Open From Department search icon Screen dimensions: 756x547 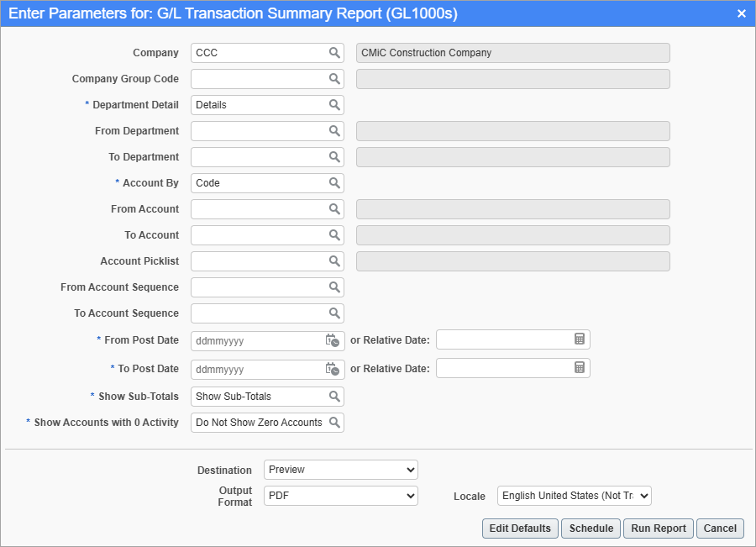334,131
